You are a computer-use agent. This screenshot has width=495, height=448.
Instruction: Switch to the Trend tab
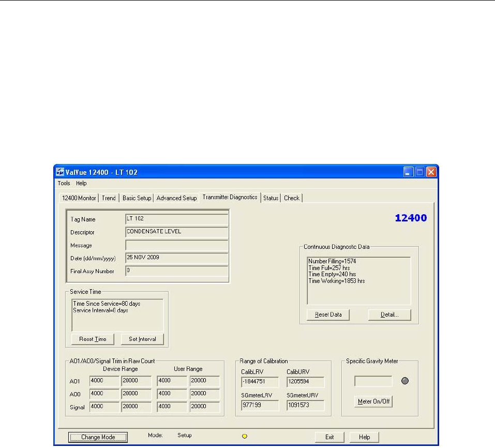[109, 198]
